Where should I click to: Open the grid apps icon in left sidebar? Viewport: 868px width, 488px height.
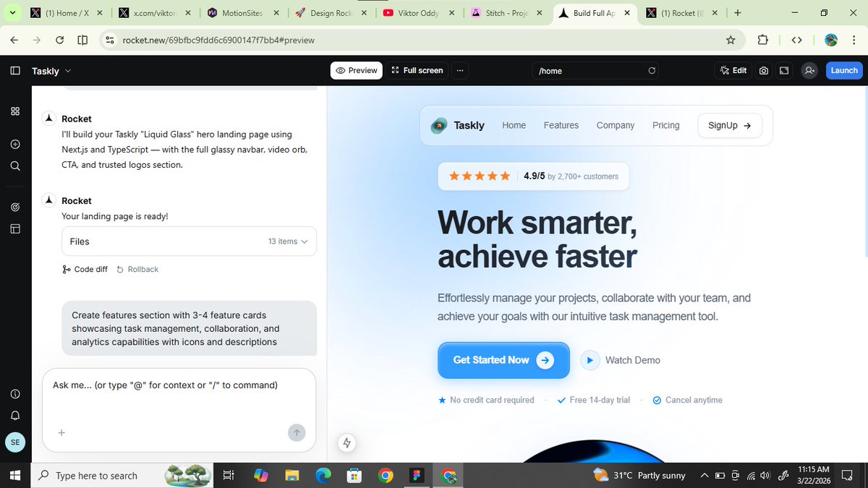click(x=15, y=111)
